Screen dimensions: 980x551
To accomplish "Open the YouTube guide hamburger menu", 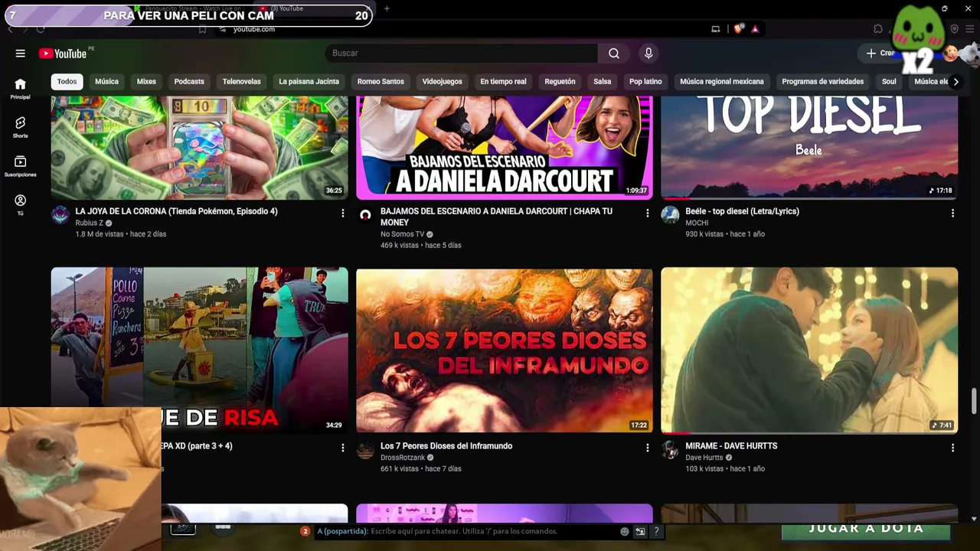I will click(x=21, y=54).
